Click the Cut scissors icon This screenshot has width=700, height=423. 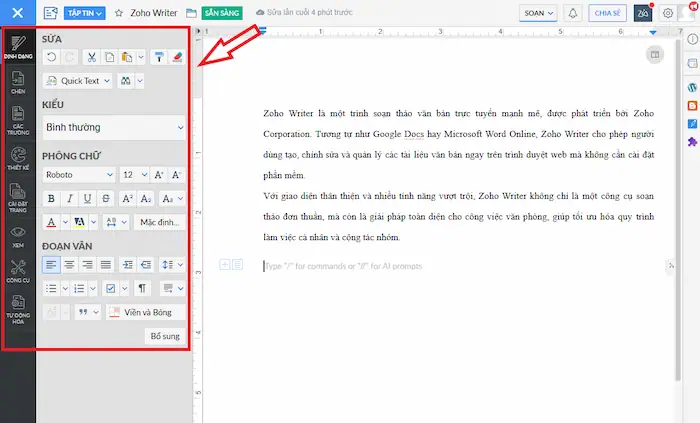click(91, 57)
